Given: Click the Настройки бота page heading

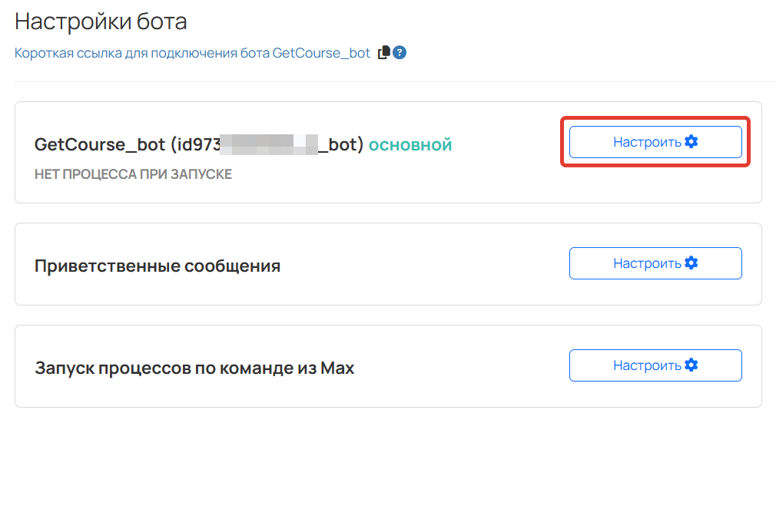Looking at the screenshot, I should [x=101, y=21].
